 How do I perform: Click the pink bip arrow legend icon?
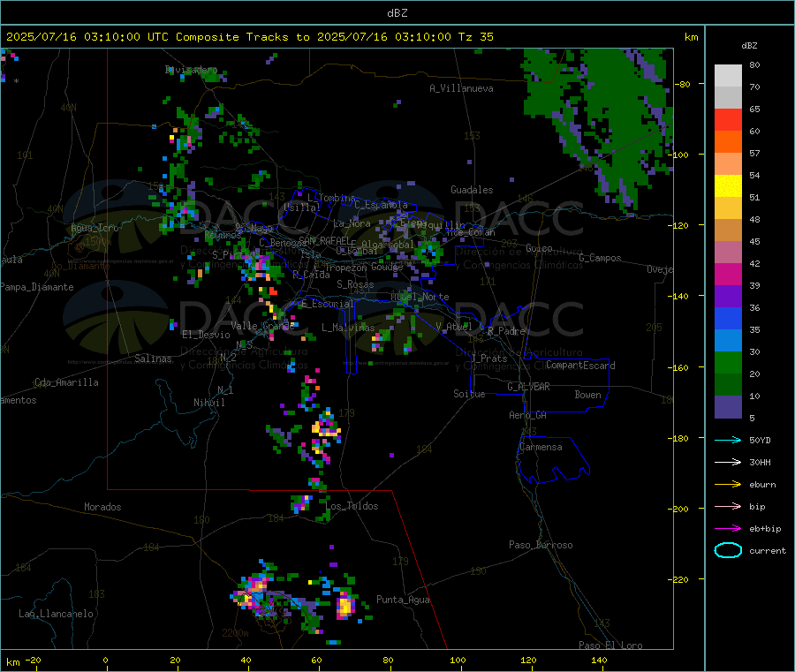pyautogui.click(x=728, y=506)
